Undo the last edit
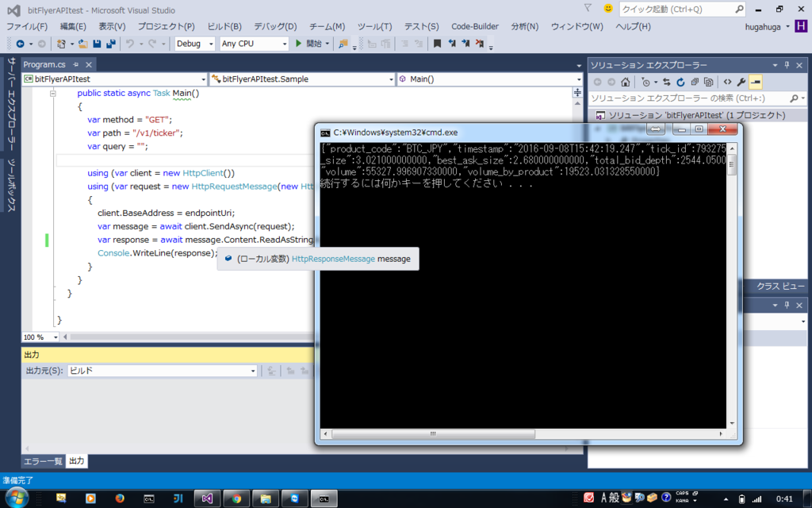812x508 pixels. [x=130, y=44]
